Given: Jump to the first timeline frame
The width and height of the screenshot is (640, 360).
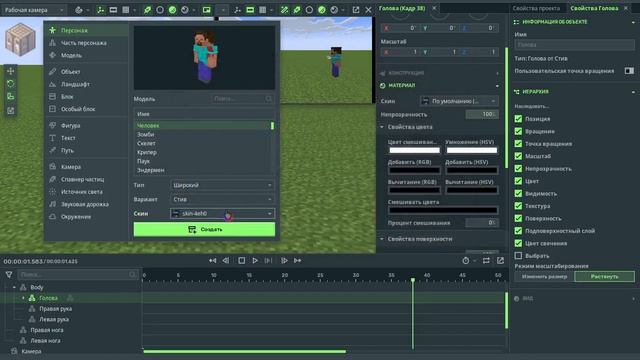Looking at the screenshot, I should pos(213,260).
